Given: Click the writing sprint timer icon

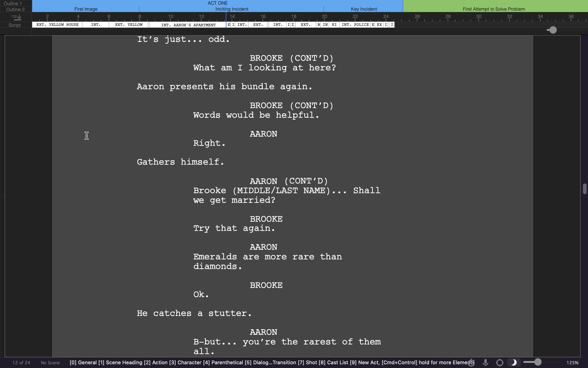Looking at the screenshot, I should click(471, 362).
